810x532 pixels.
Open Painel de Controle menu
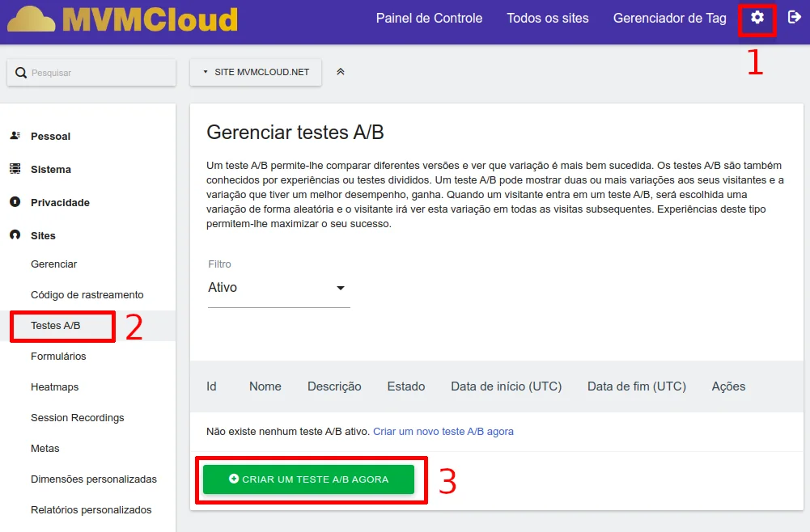pyautogui.click(x=429, y=18)
